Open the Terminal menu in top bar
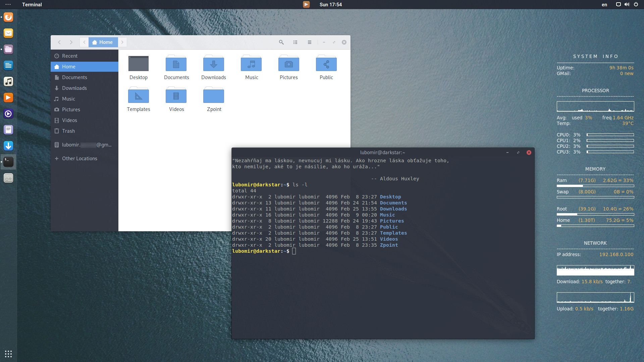Screen dimensions: 644x362 tap(32, 5)
